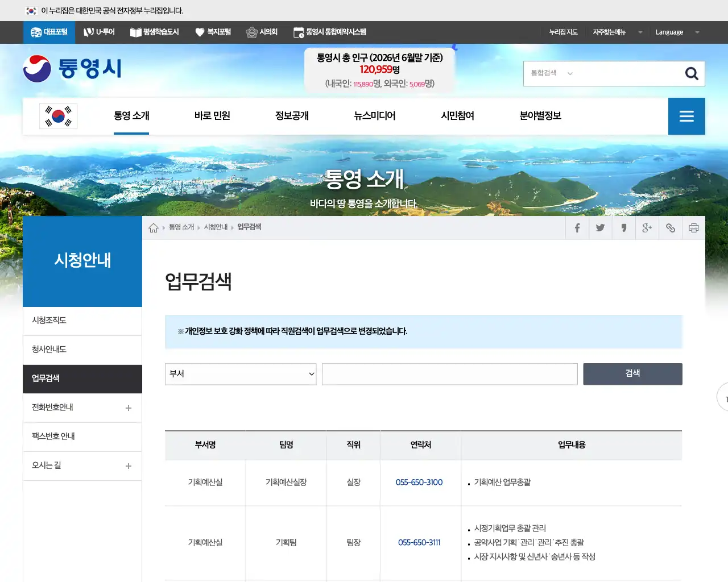Viewport: 728px width, 582px height.
Task: Expand 전화번호안내 submenu plus icon
Action: 129,408
